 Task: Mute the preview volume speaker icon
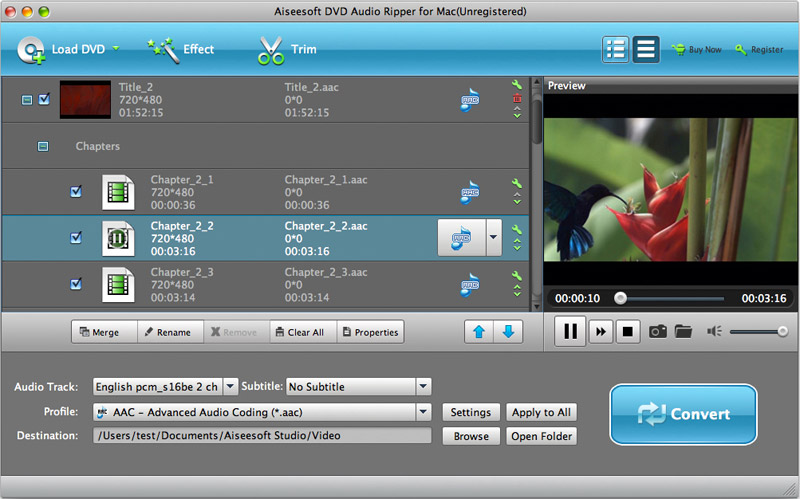(x=714, y=331)
